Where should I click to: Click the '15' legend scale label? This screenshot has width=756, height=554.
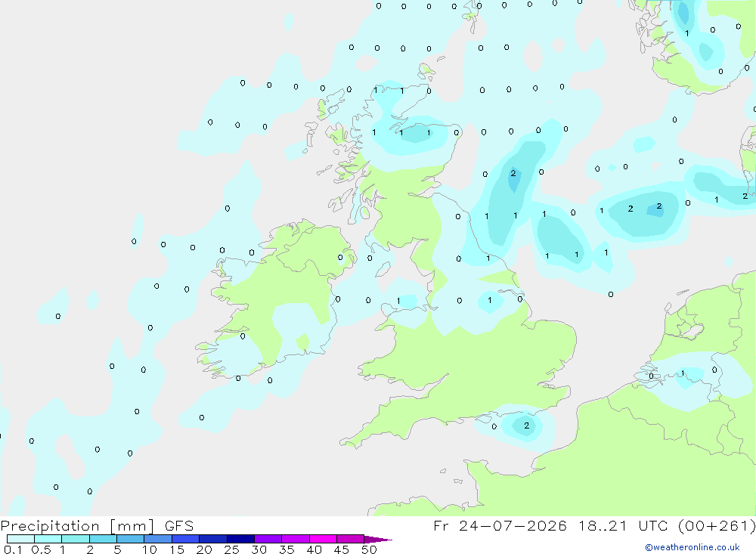[177, 549]
